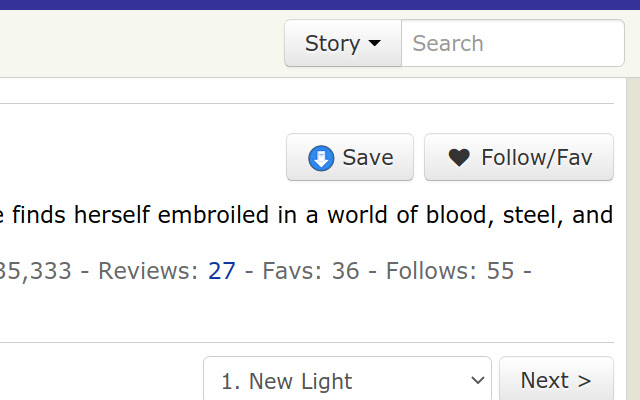Click the chevron on the chapter selector
The height and width of the screenshot is (400, 640).
476,381
